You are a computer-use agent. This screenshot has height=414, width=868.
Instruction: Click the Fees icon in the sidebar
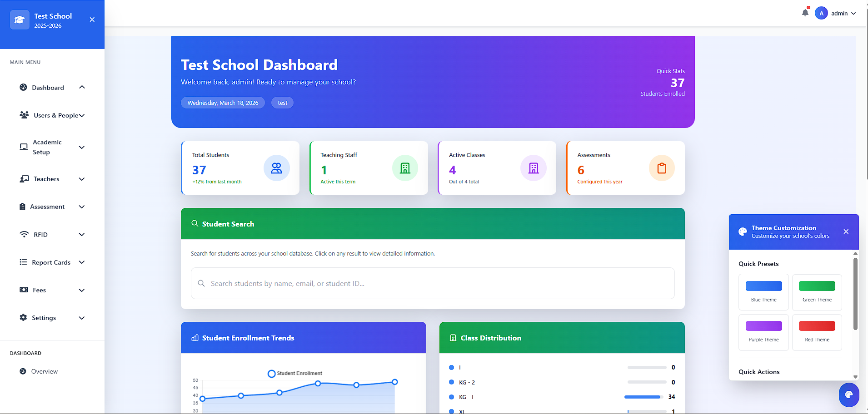click(x=23, y=290)
